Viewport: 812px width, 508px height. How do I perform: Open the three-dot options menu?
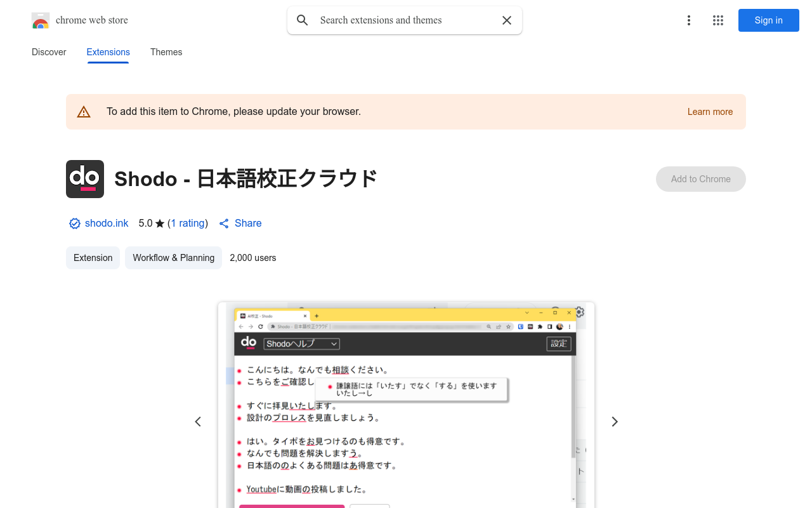click(688, 20)
